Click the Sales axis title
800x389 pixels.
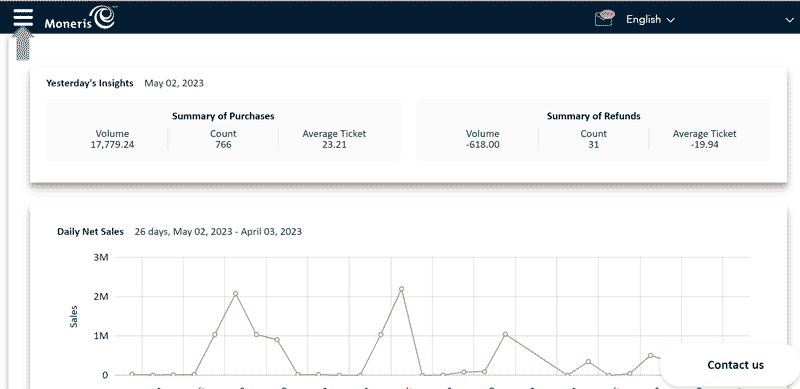click(x=74, y=317)
